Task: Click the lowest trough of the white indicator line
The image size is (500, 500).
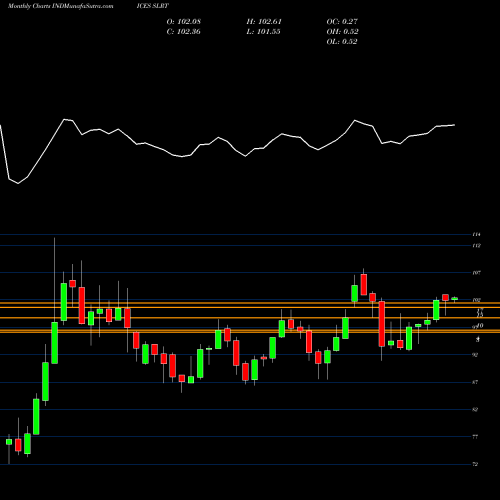Action: [18, 183]
